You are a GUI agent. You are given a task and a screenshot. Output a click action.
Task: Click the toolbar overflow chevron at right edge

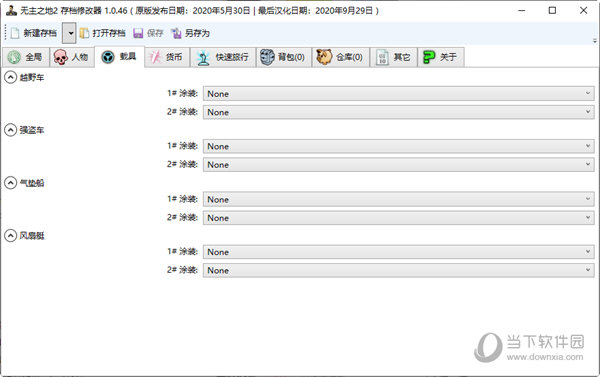click(595, 40)
